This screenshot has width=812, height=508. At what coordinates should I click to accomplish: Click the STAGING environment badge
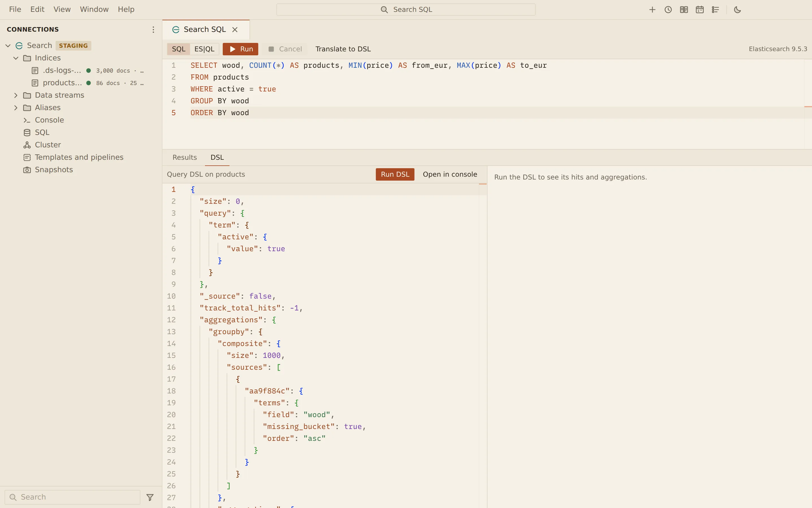tap(73, 46)
